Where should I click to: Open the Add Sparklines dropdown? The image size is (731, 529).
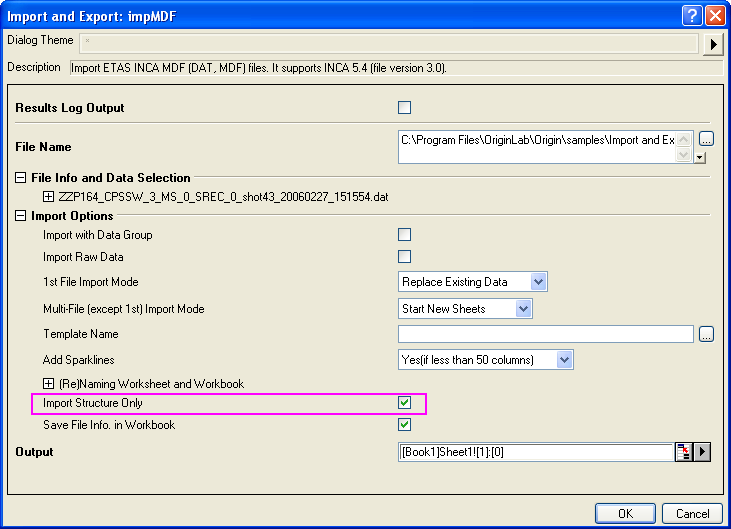[x=564, y=360]
